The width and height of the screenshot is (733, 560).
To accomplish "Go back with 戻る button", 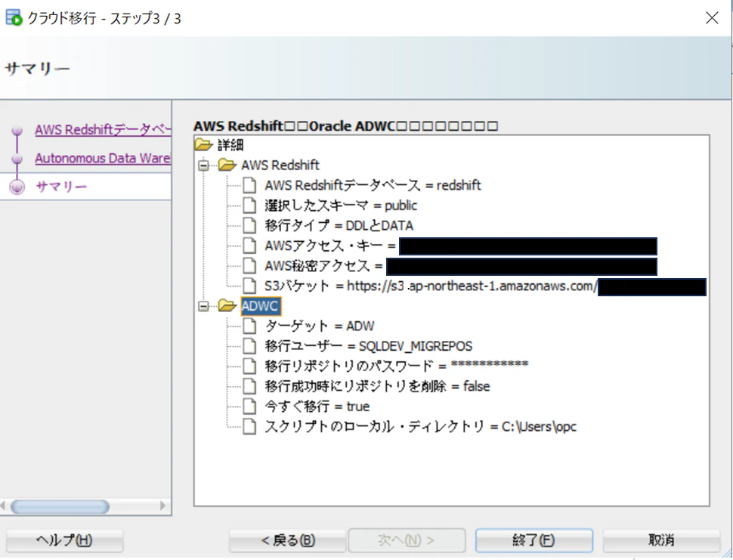I will point(287,540).
